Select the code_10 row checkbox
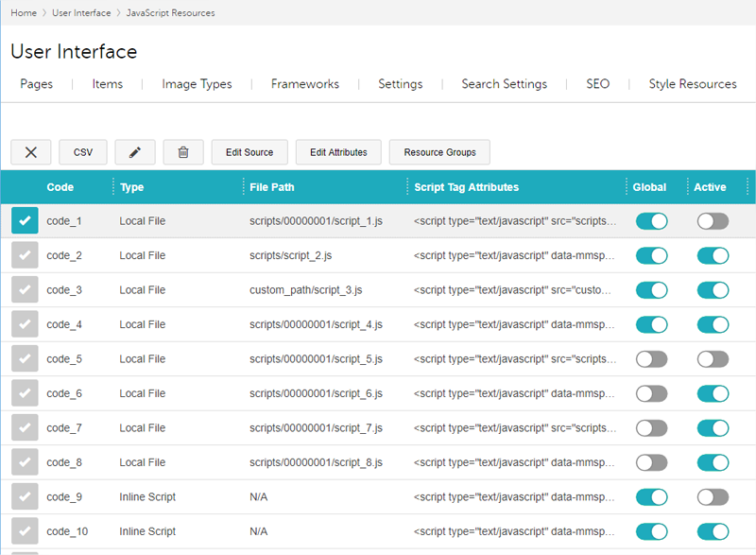Viewport: 756px width, 555px height. [25, 531]
